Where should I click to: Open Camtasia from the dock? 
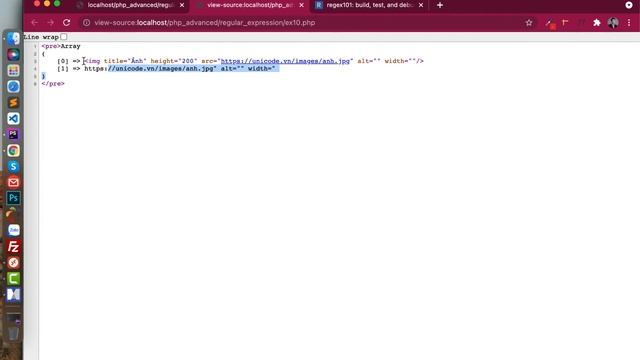[13, 278]
